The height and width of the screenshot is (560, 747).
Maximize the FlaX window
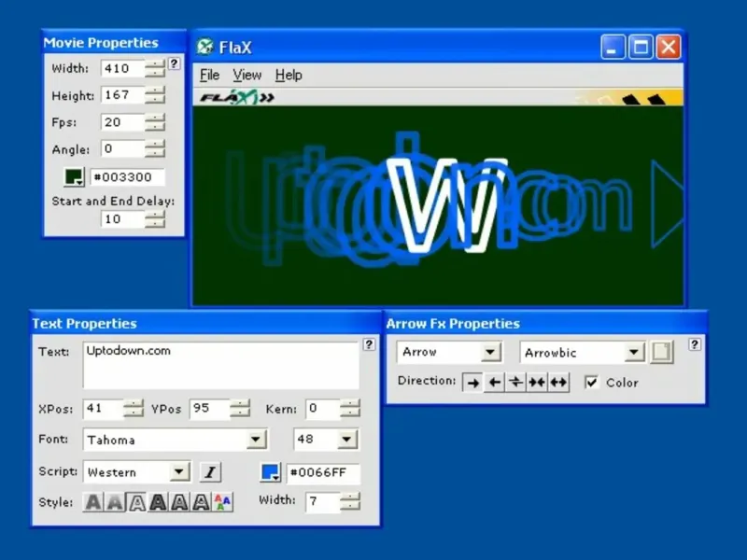point(641,47)
